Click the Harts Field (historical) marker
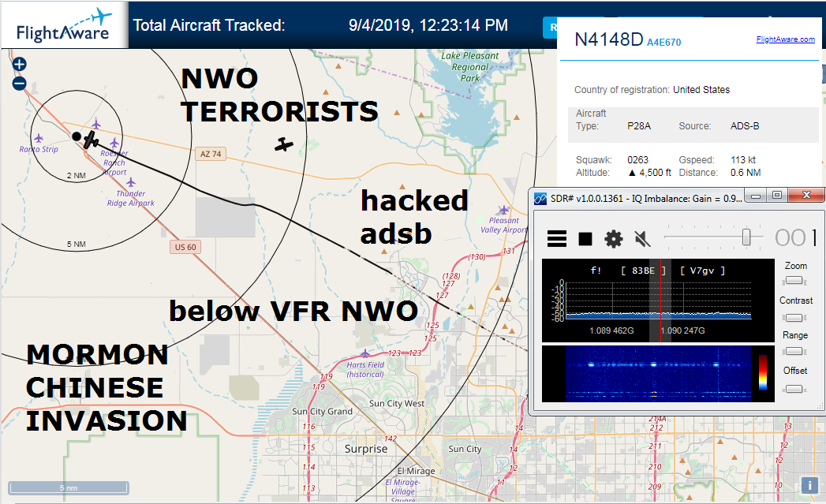The image size is (826, 504). (365, 353)
